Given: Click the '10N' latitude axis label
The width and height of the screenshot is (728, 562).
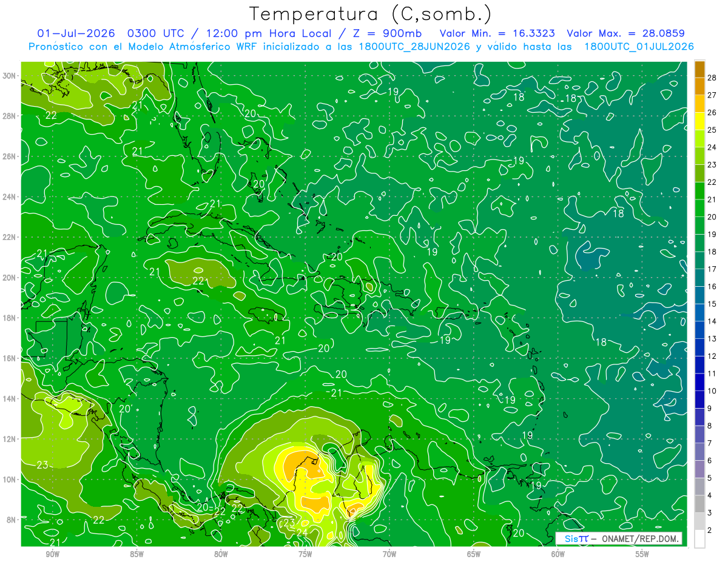Looking at the screenshot, I should 10,480.
